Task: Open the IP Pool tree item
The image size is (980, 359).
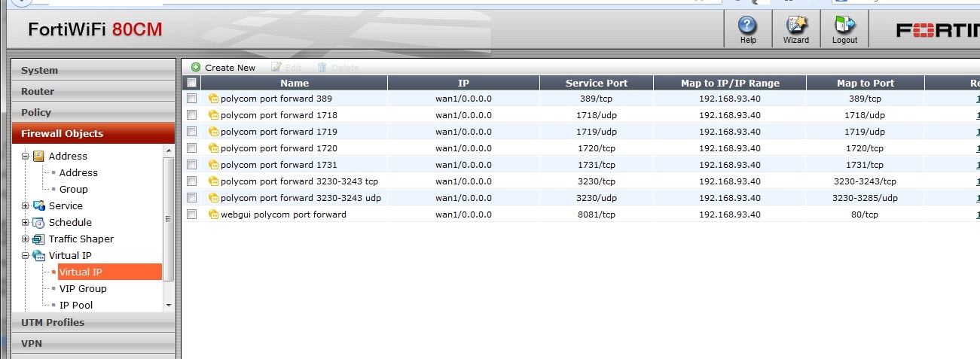Action: pos(76,306)
